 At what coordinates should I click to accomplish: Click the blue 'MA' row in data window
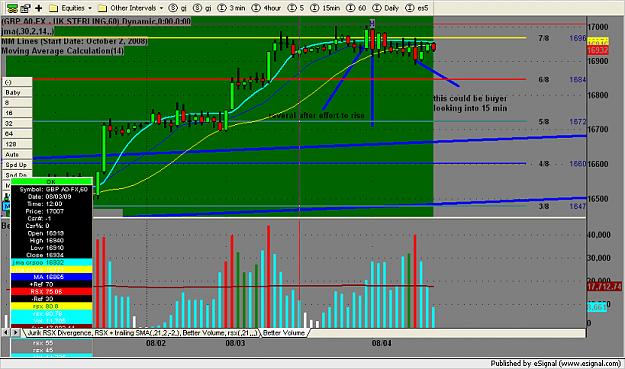point(51,277)
